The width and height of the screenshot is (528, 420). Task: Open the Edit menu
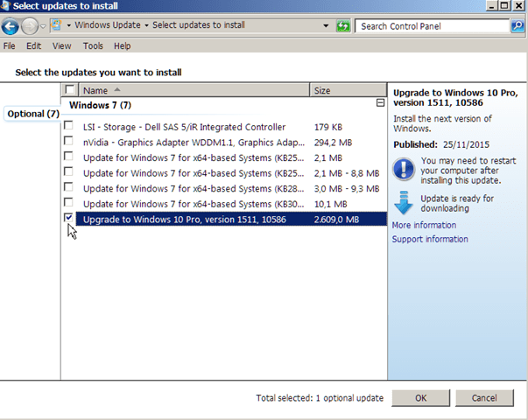(33, 45)
